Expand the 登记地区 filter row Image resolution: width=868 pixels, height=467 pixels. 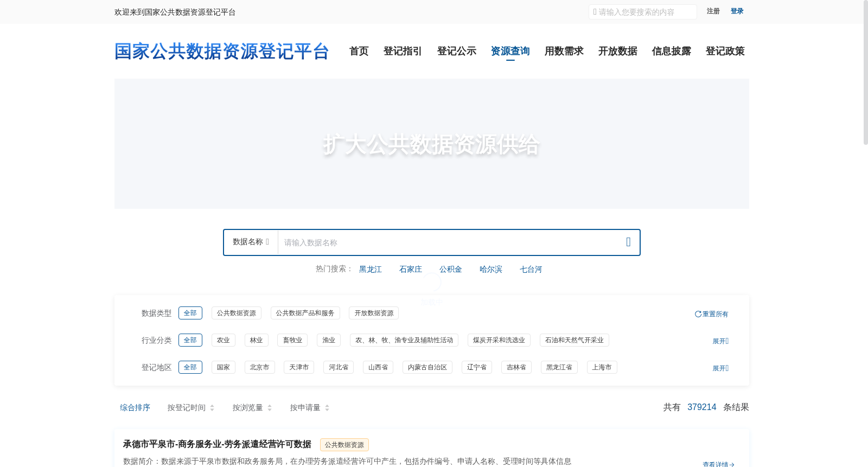(x=720, y=368)
